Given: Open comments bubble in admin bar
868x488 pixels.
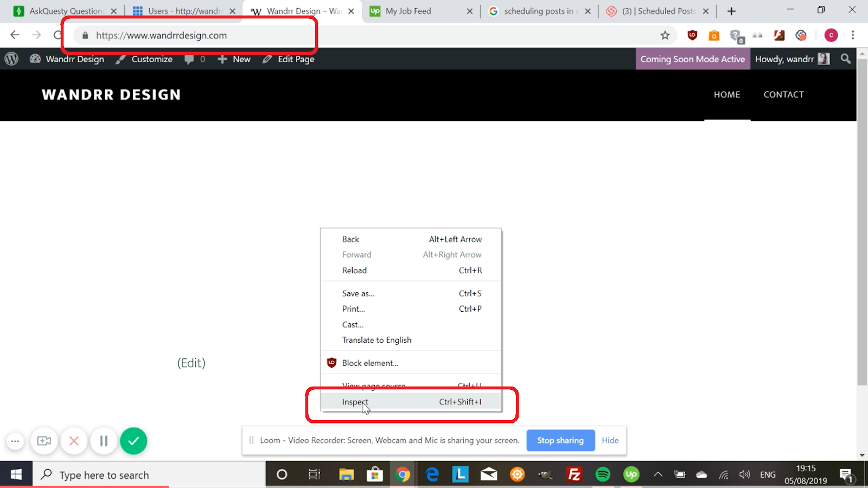Looking at the screenshot, I should [x=195, y=59].
